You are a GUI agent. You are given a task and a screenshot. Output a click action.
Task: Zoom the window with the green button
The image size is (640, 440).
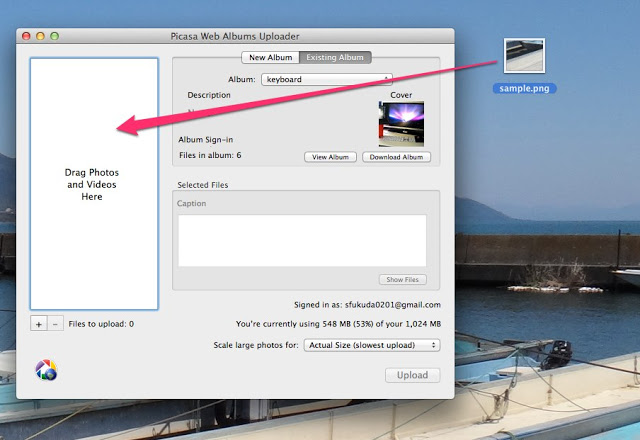pyautogui.click(x=54, y=36)
